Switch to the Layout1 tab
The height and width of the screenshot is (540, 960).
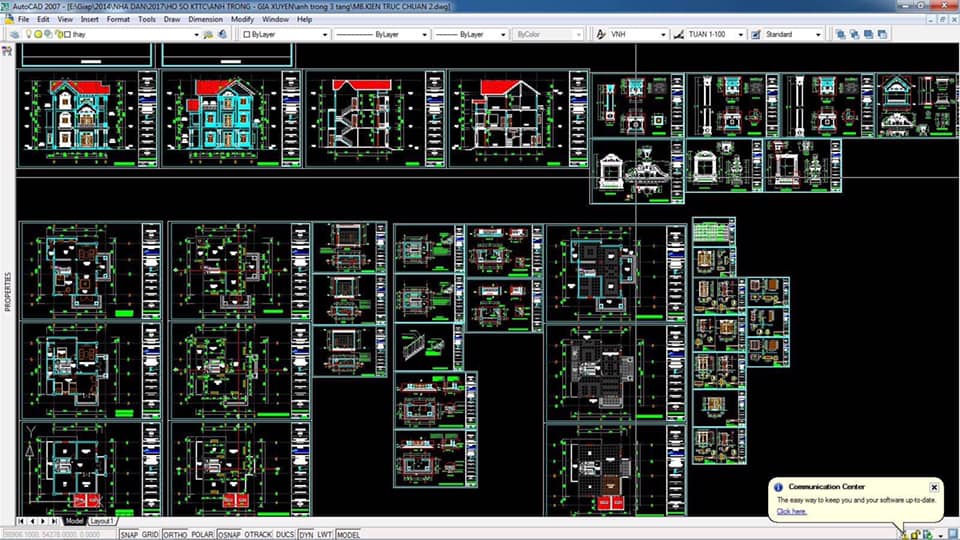pyautogui.click(x=102, y=521)
